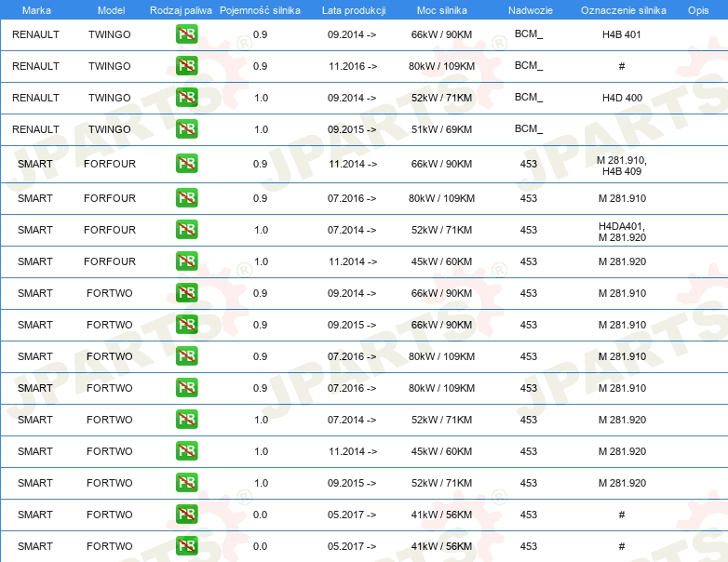Select the fuel icon for the Forfour 45kW/60KM

click(x=186, y=261)
